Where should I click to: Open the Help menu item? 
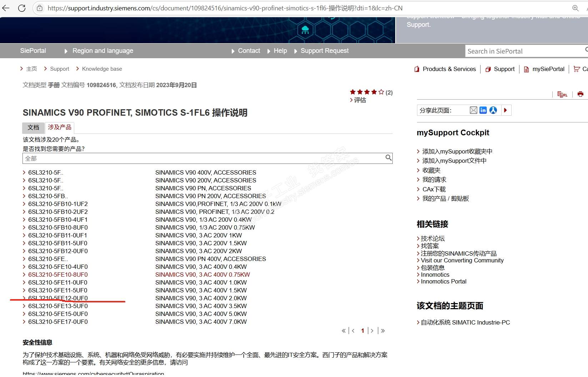[x=280, y=51]
